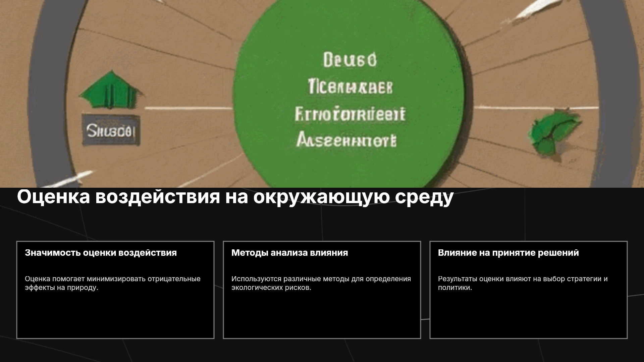The image size is (644, 362).
Task: Click the "Assessment" text inside the green circle
Action: 346,140
